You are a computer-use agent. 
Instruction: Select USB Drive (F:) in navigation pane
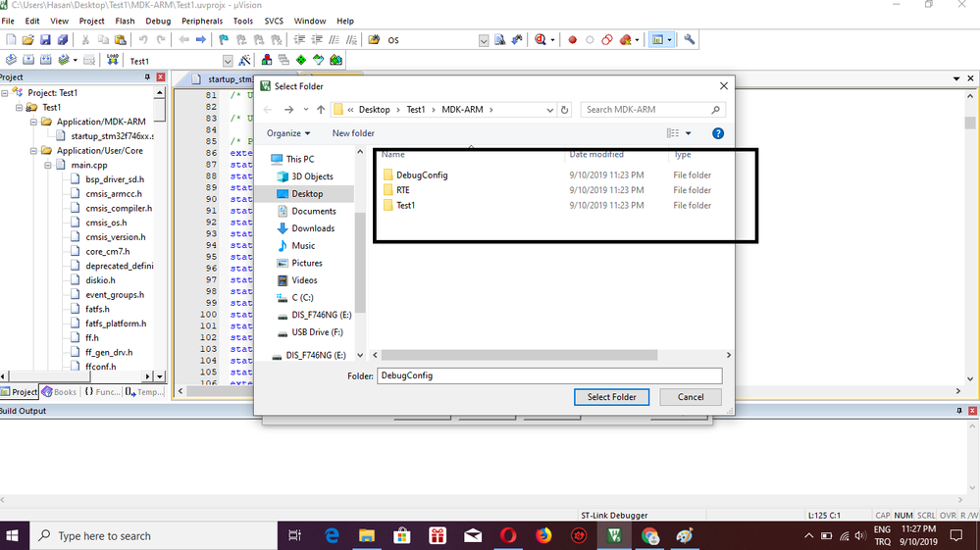(317, 332)
